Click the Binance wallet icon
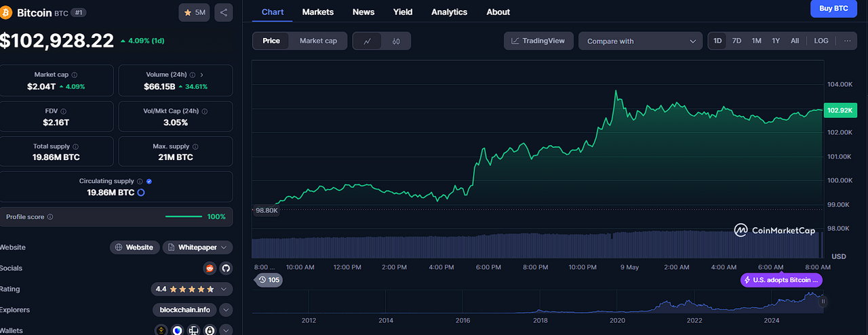This screenshot has height=335, width=868. point(161,331)
